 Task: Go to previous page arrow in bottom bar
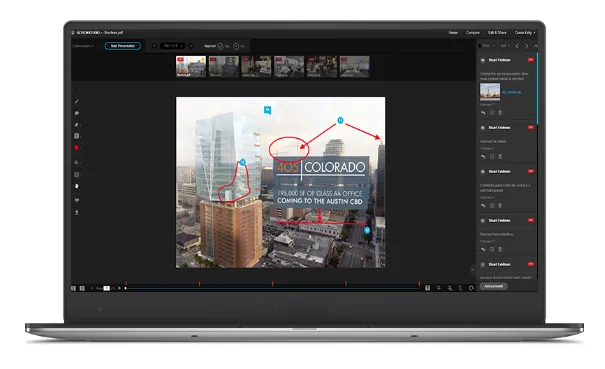coord(92,288)
